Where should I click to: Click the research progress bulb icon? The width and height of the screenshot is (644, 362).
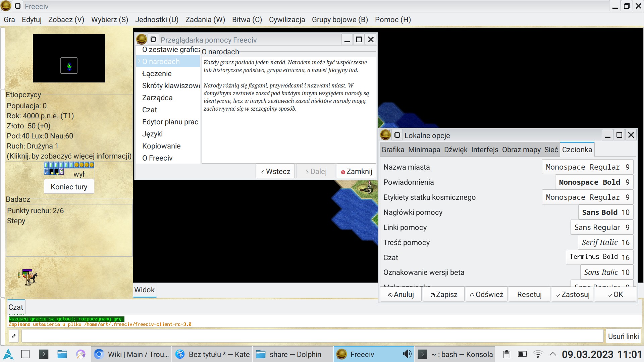[47, 172]
